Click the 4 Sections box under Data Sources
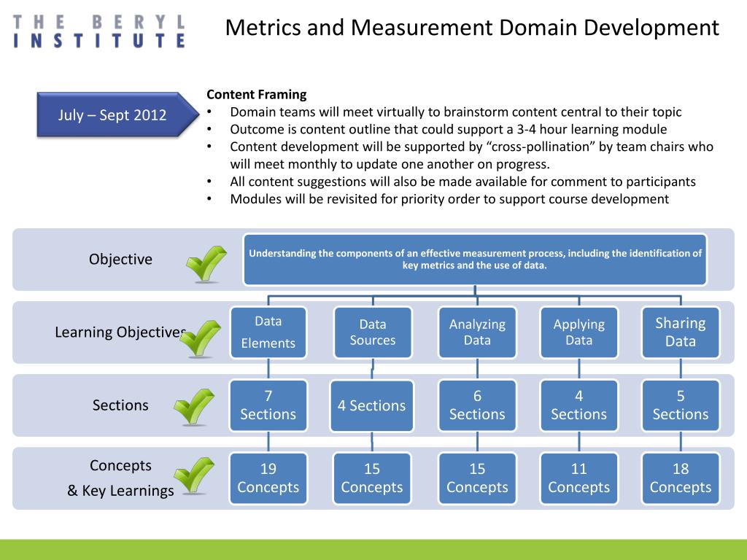747x560 pixels. click(371, 405)
